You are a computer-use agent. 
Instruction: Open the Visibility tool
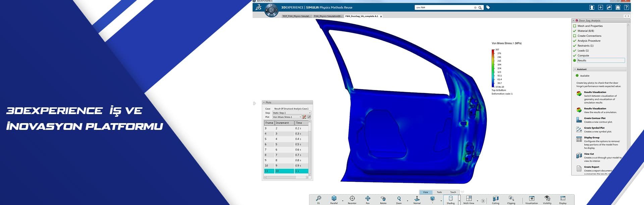[x=547, y=200]
